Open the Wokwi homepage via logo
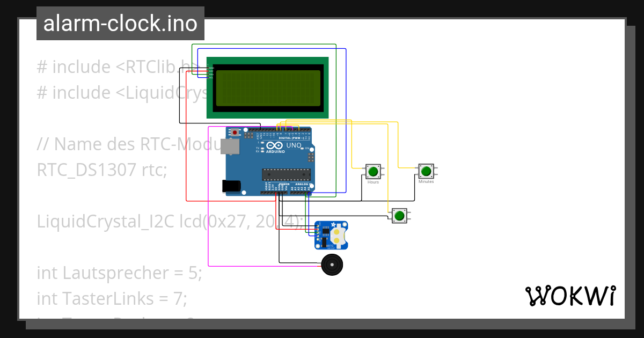 (x=572, y=295)
